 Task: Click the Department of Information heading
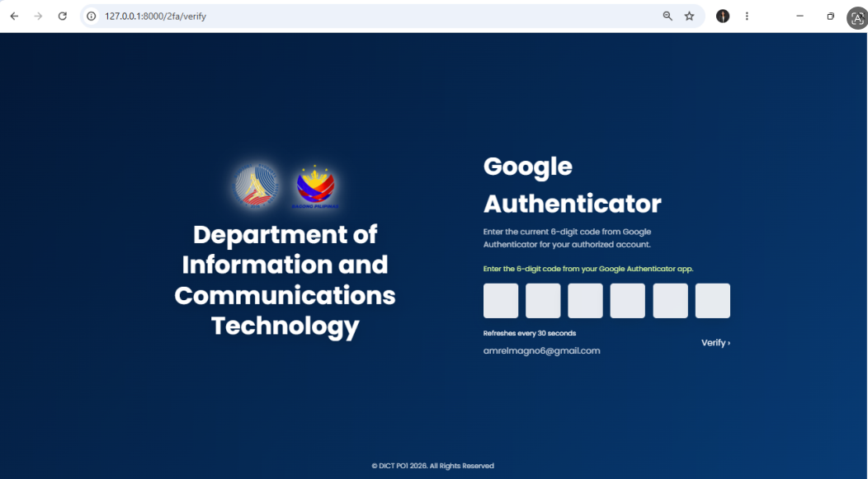(x=285, y=279)
